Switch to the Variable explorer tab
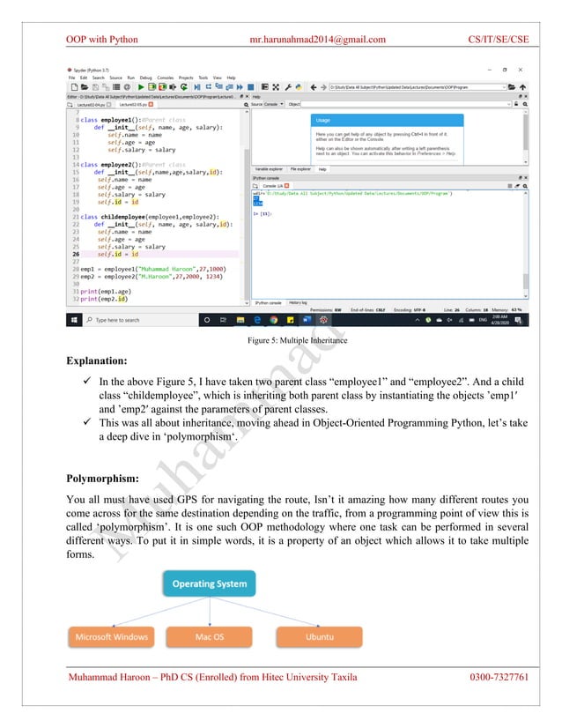The image size is (562, 728). point(269,169)
